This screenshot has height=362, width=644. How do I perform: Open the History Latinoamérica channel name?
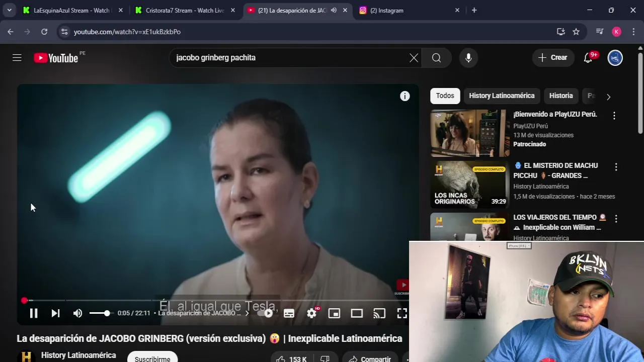pyautogui.click(x=78, y=355)
